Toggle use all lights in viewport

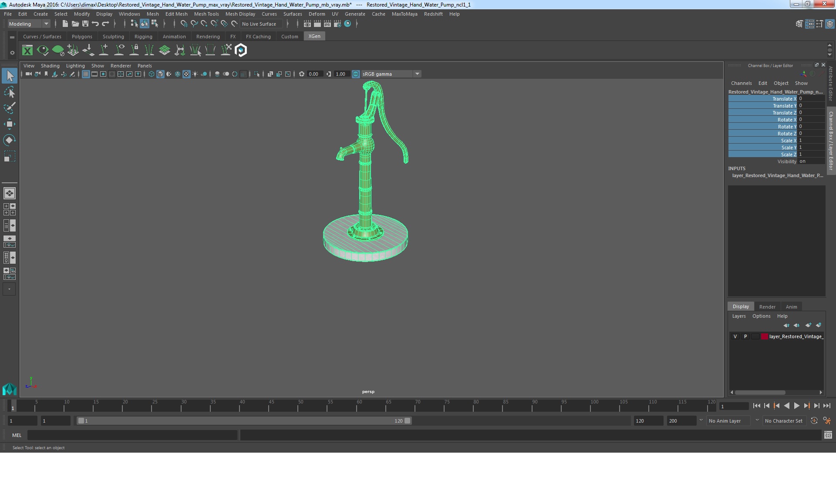pos(195,74)
